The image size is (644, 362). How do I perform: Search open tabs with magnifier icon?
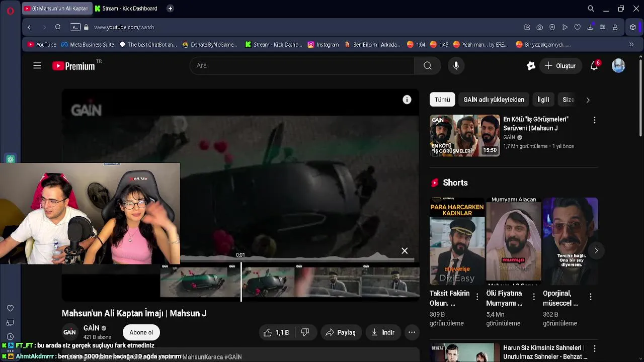pos(591,9)
